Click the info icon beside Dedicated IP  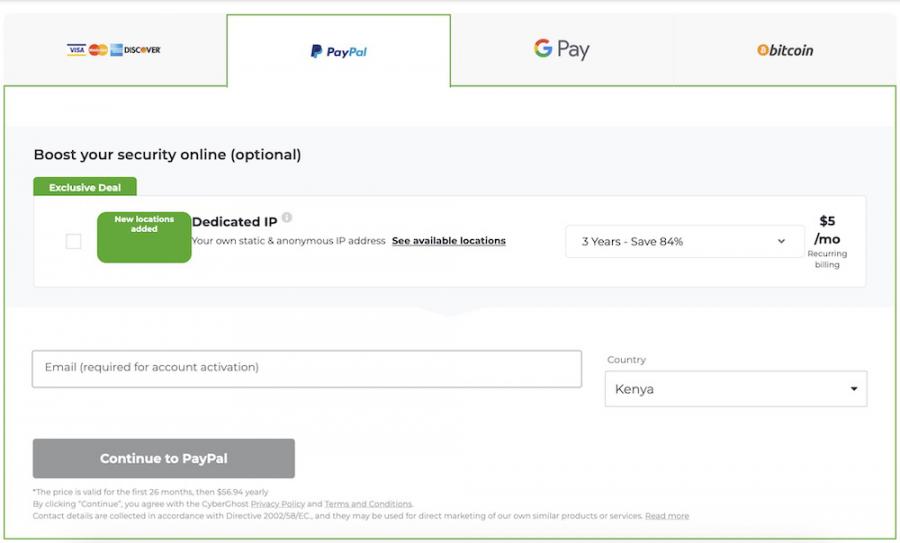287,217
